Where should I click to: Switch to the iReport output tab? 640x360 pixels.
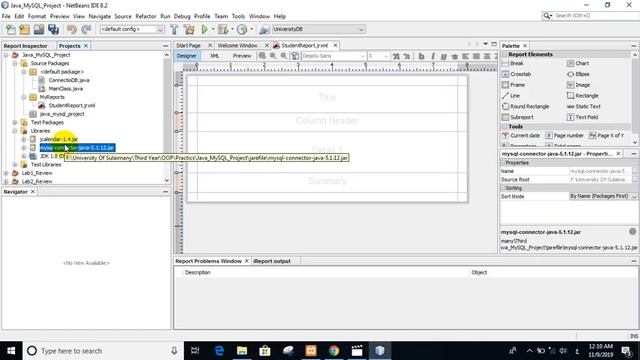click(x=272, y=261)
